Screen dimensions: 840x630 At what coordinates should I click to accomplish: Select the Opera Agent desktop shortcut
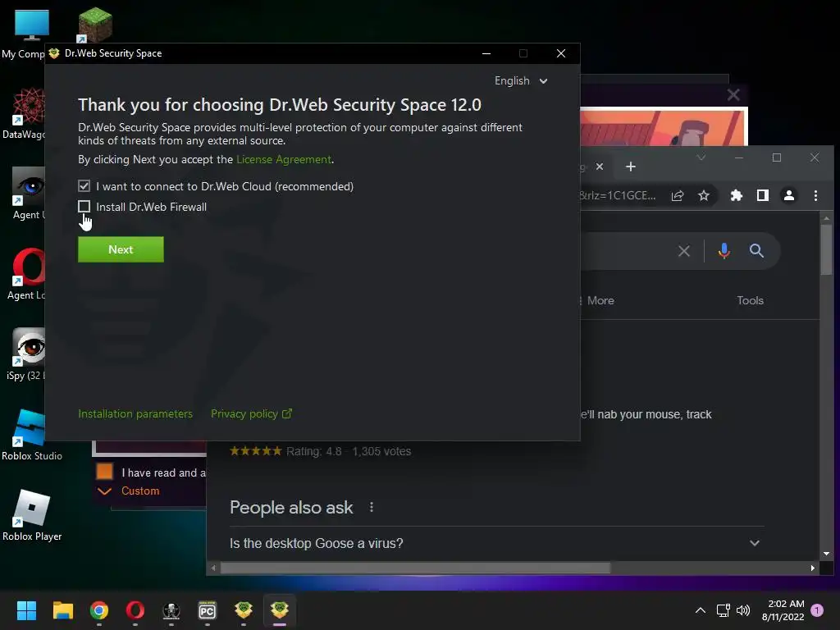[x=27, y=274]
